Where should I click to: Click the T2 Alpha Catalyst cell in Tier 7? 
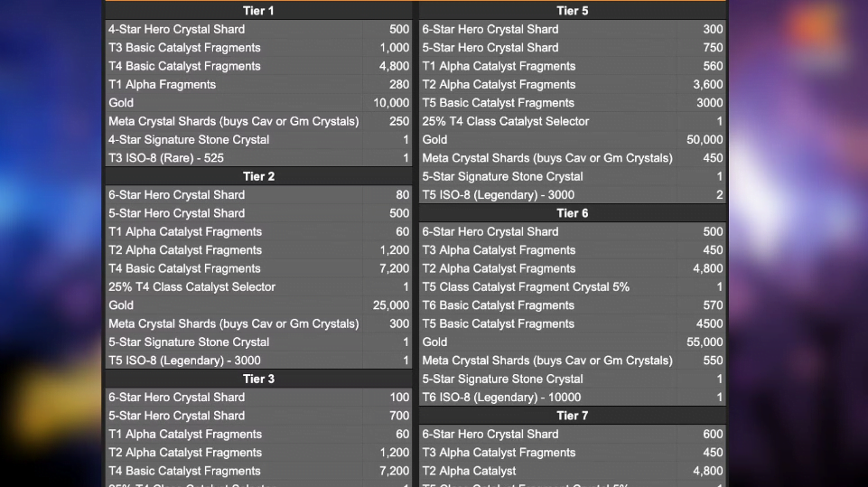pyautogui.click(x=547, y=471)
